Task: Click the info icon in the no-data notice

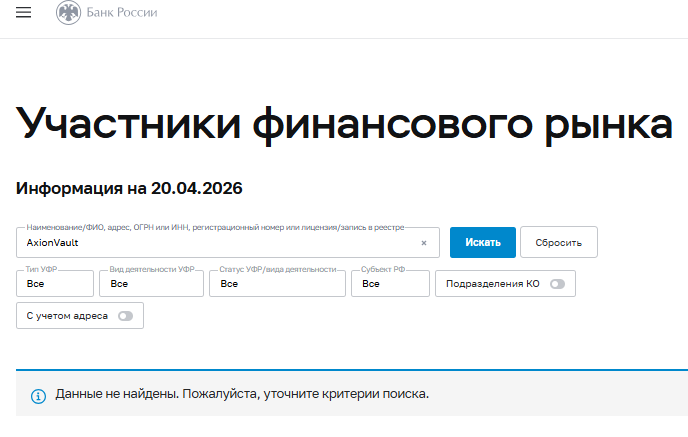Action: 38,396
